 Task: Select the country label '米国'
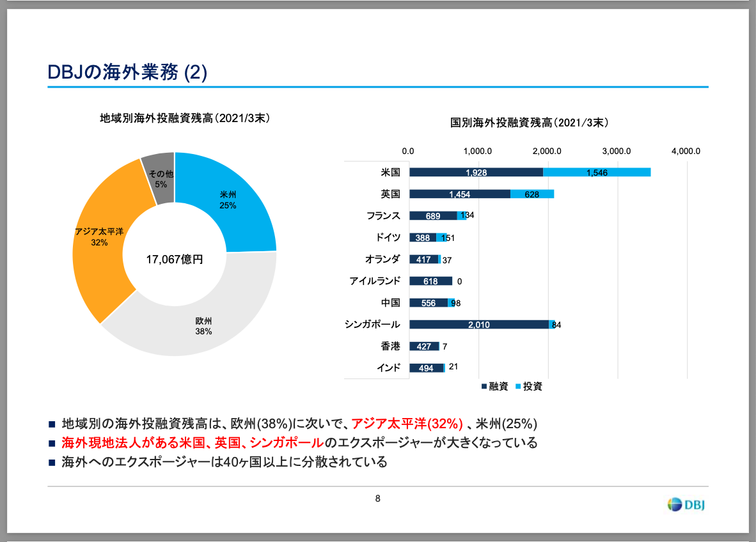(391, 173)
